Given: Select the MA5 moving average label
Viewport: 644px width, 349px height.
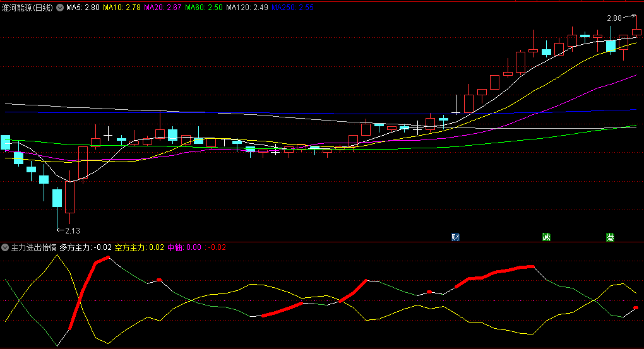Looking at the screenshot, I should pyautogui.click(x=82, y=8).
